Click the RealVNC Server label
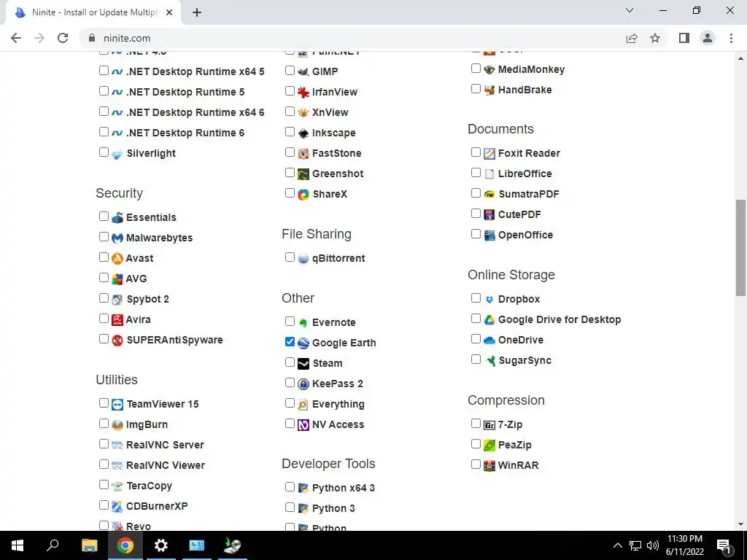 (x=165, y=445)
